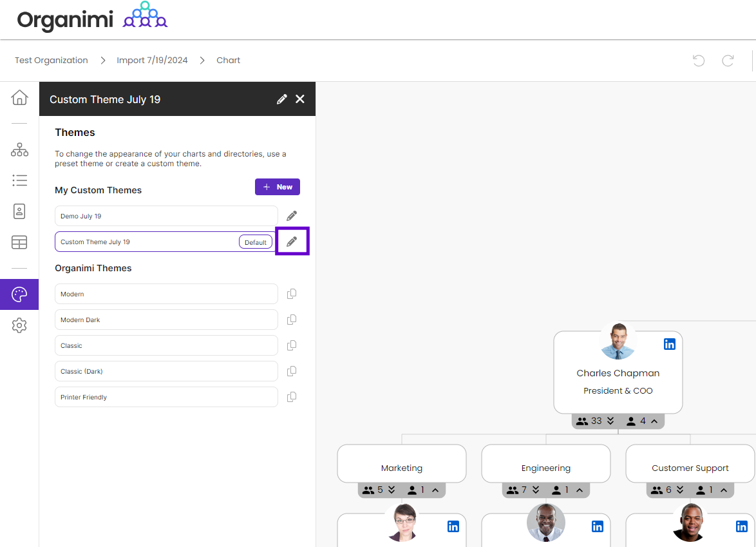Click man's photo under Customer Support
756x547 pixels.
click(x=690, y=523)
